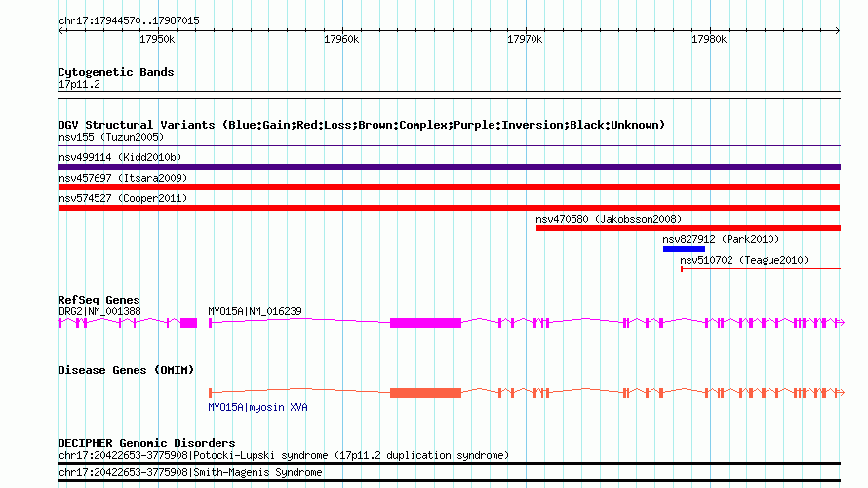Image resolution: width=868 pixels, height=488 pixels.
Task: Open the nsv827912 (Park2010) variant label
Action: pyautogui.click(x=721, y=239)
